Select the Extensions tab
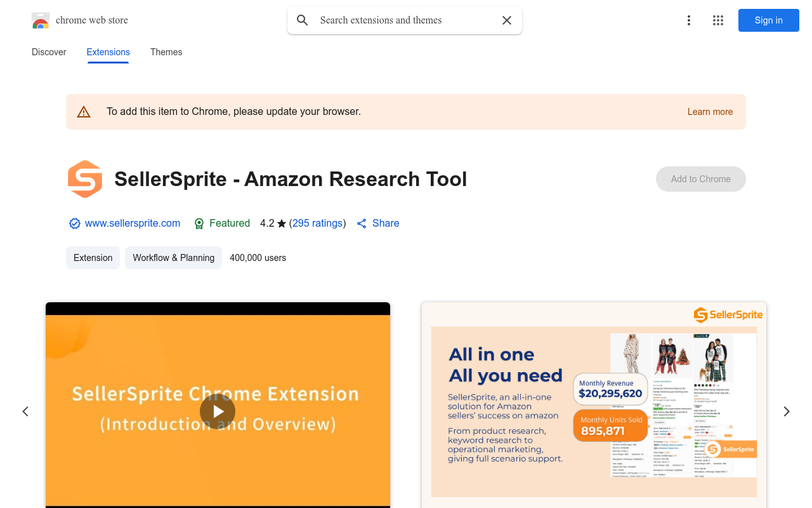This screenshot has height=508, width=812. (x=108, y=52)
